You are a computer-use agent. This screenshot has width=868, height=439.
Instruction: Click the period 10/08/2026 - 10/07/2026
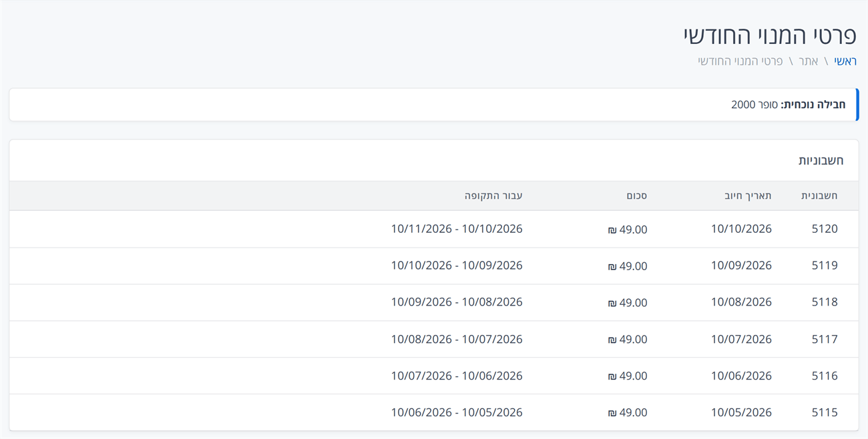[x=457, y=339]
